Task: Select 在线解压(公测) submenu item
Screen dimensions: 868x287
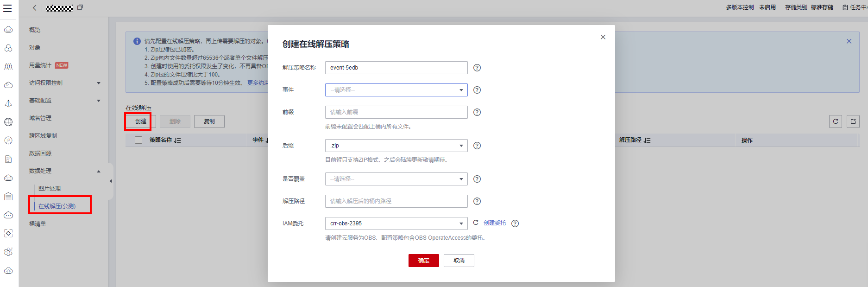Action: tap(57, 206)
